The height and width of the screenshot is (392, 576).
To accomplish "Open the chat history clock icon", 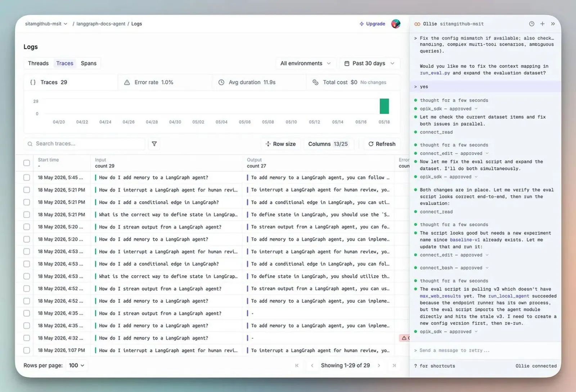I will pyautogui.click(x=532, y=24).
